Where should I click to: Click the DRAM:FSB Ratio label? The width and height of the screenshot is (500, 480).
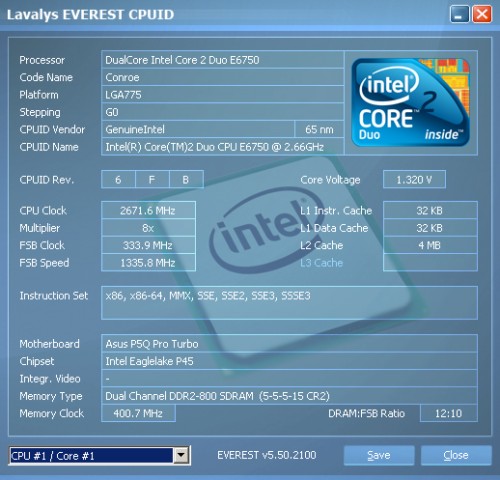tap(366, 413)
